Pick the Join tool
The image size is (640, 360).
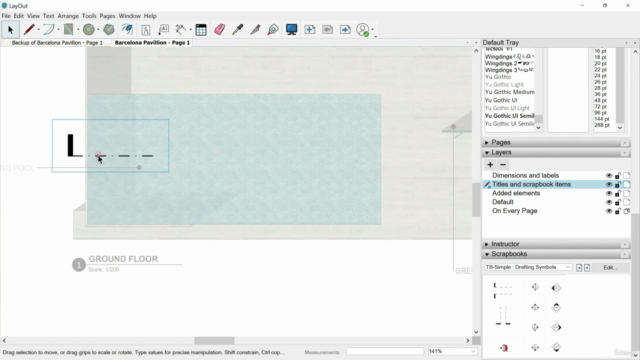(x=273, y=29)
